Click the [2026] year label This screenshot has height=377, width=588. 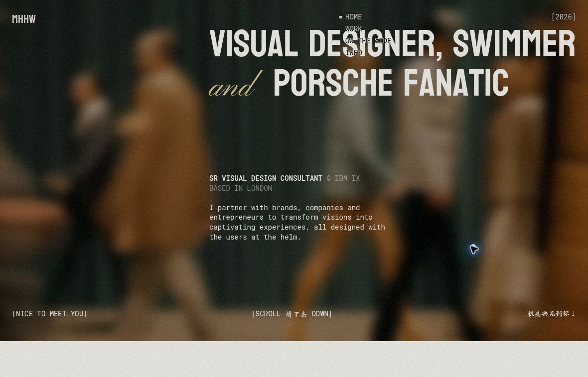point(563,17)
